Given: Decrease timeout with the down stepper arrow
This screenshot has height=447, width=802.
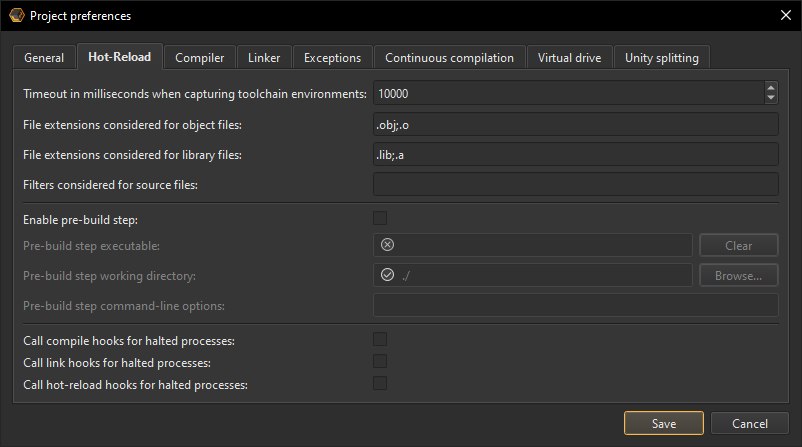Looking at the screenshot, I should coord(771,98).
